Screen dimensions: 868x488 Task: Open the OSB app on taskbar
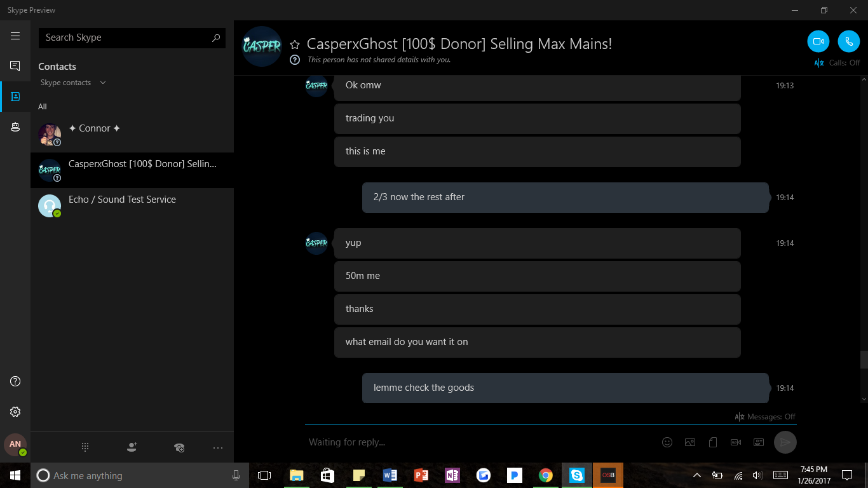(608, 475)
